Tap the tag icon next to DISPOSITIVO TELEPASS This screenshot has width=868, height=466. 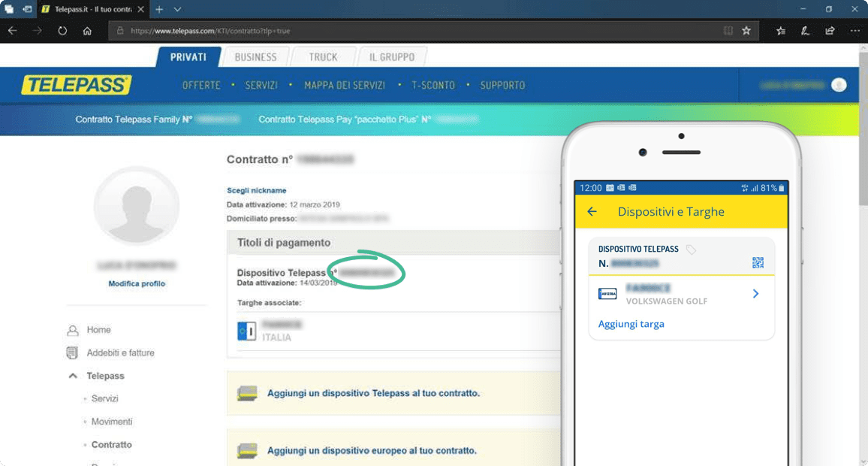(x=691, y=250)
